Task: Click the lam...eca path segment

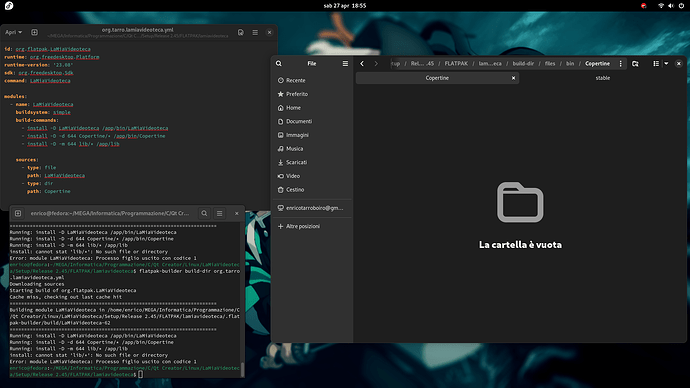Action: point(490,63)
